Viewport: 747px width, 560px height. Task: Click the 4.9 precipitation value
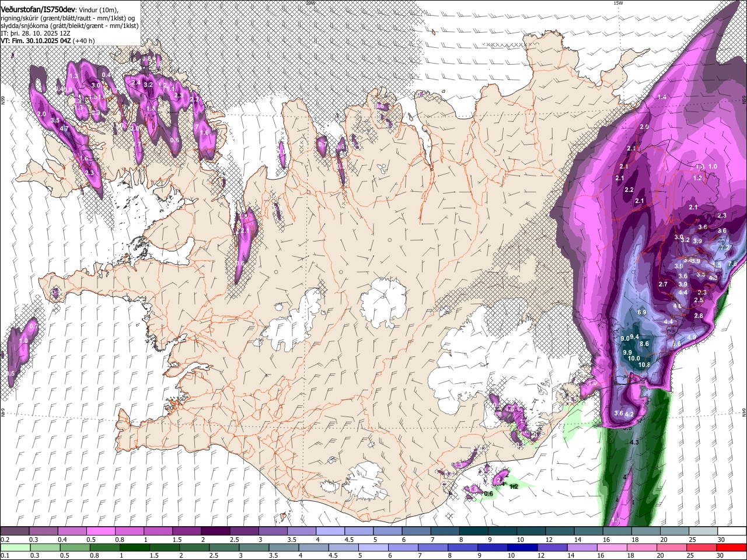692,337
